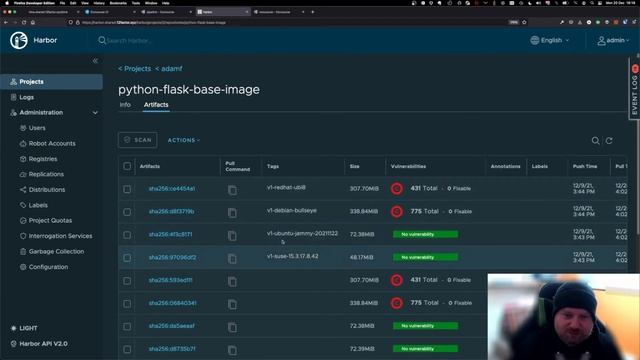Open the File menu in macOS menu bar
640x360 pixels.
(x=62, y=3)
